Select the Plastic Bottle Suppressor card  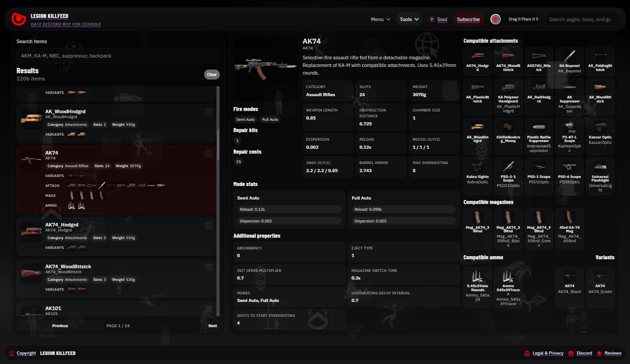[x=539, y=136]
